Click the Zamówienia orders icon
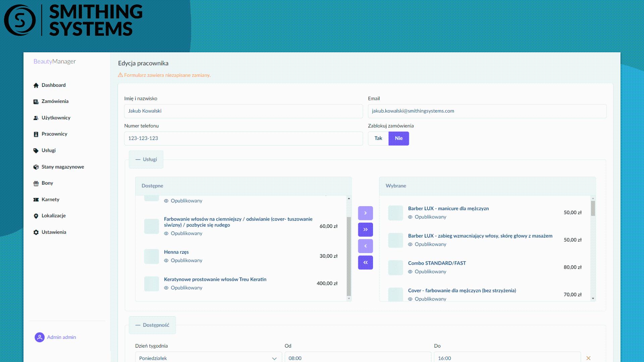 click(x=36, y=102)
